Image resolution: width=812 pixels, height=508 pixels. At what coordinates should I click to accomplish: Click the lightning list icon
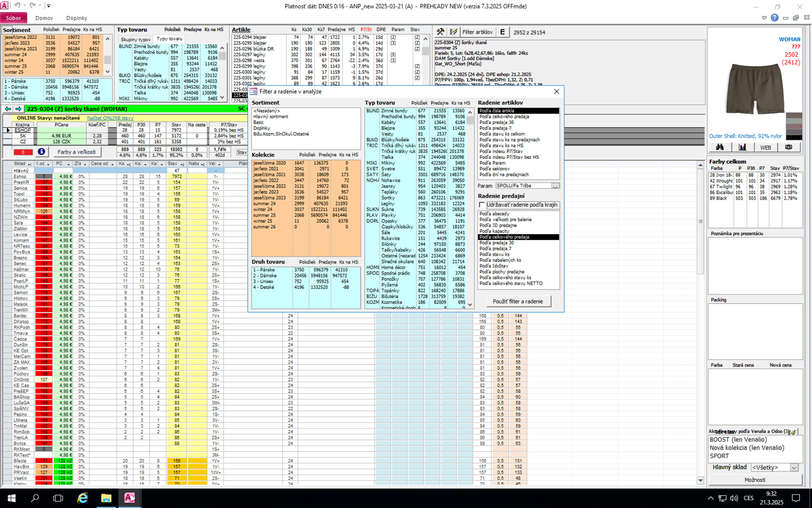pyautogui.click(x=453, y=32)
